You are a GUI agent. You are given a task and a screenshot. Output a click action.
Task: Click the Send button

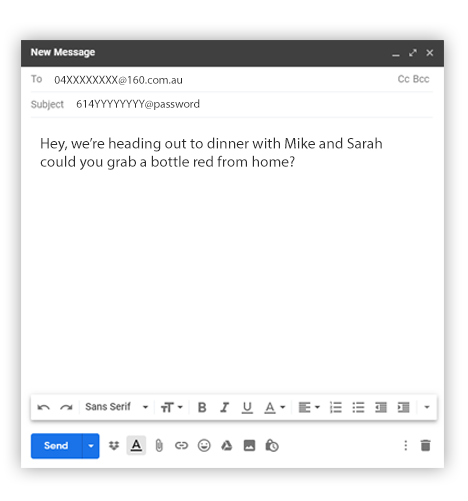tap(56, 446)
